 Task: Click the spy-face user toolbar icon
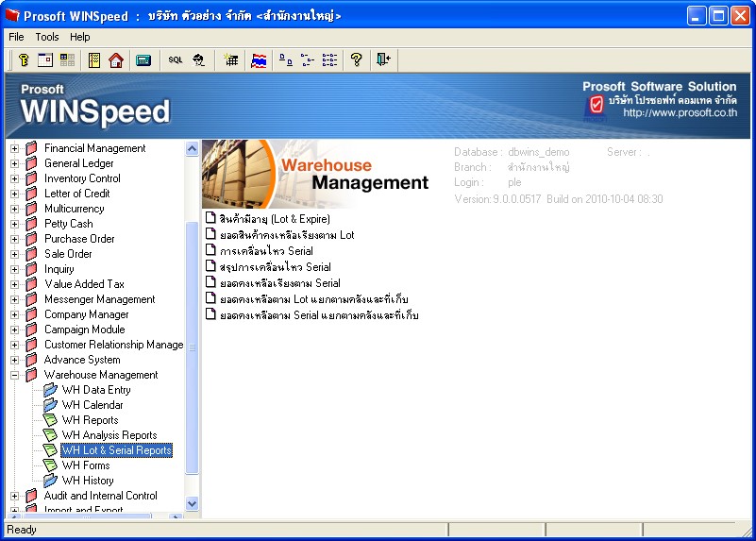tap(198, 60)
